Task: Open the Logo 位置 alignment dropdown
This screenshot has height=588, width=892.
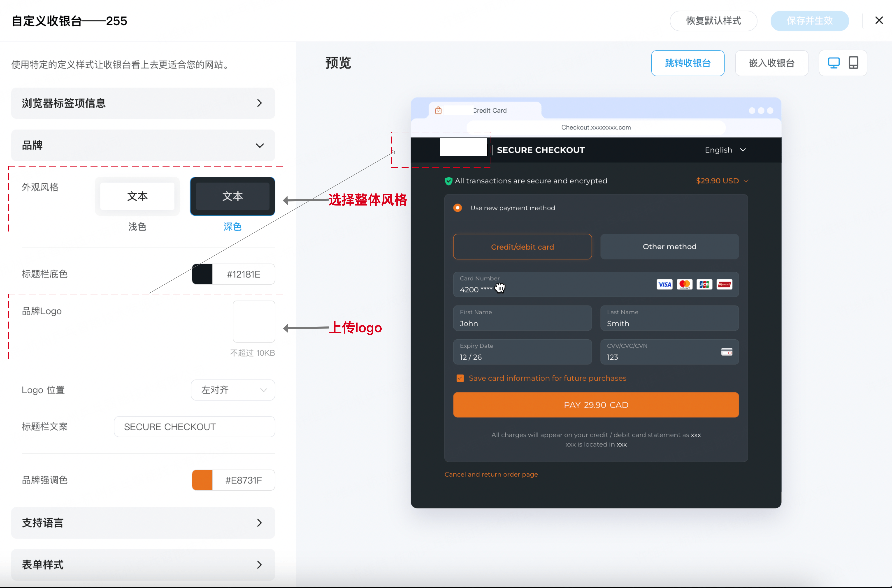Action: point(233,390)
